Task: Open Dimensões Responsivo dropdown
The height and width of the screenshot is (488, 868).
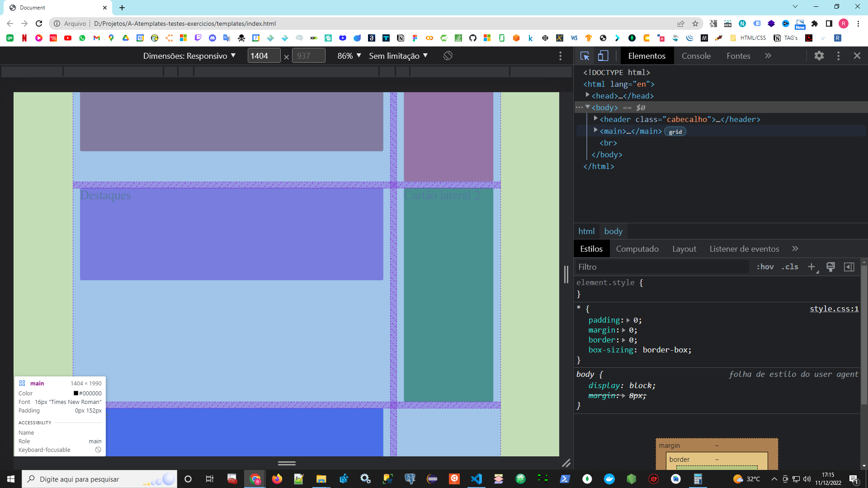Action: click(189, 56)
